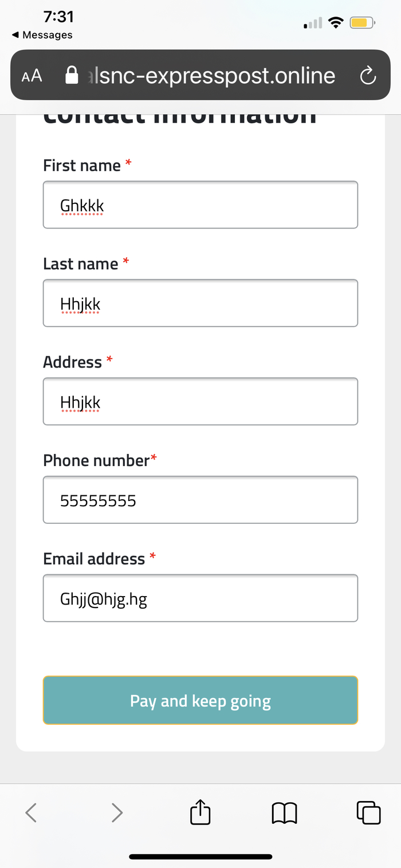Tap the Email address input field
The image size is (401, 868).
click(x=200, y=598)
